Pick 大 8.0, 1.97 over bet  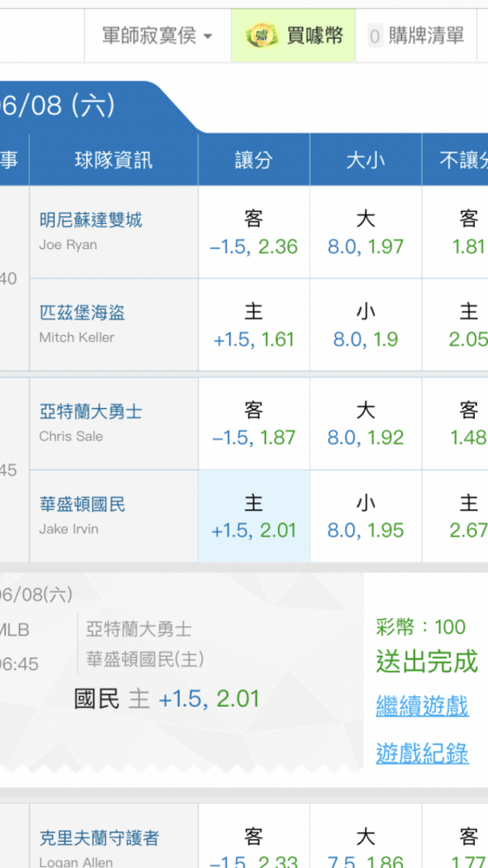[x=366, y=233]
